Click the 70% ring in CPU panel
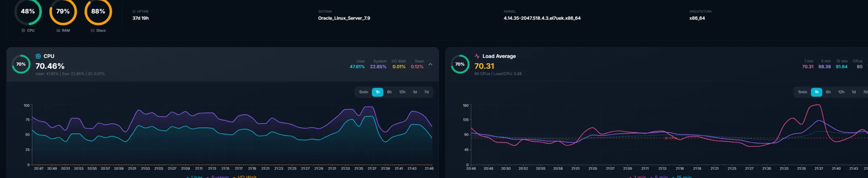 (x=21, y=64)
